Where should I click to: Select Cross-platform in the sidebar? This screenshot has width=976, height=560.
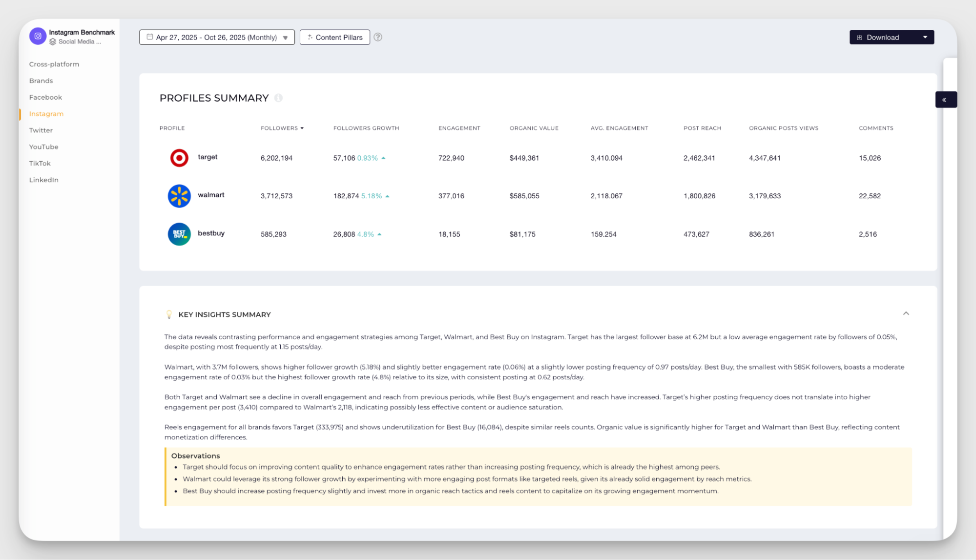click(54, 64)
